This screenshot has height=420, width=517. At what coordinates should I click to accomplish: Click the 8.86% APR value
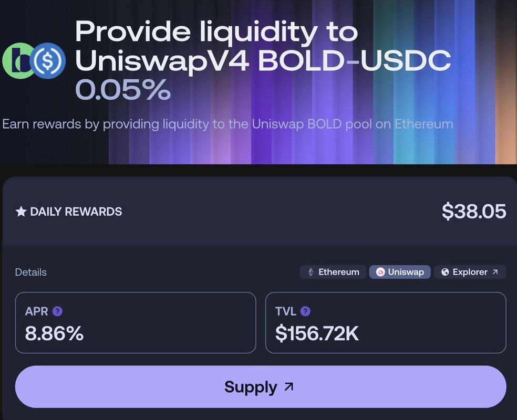point(54,333)
